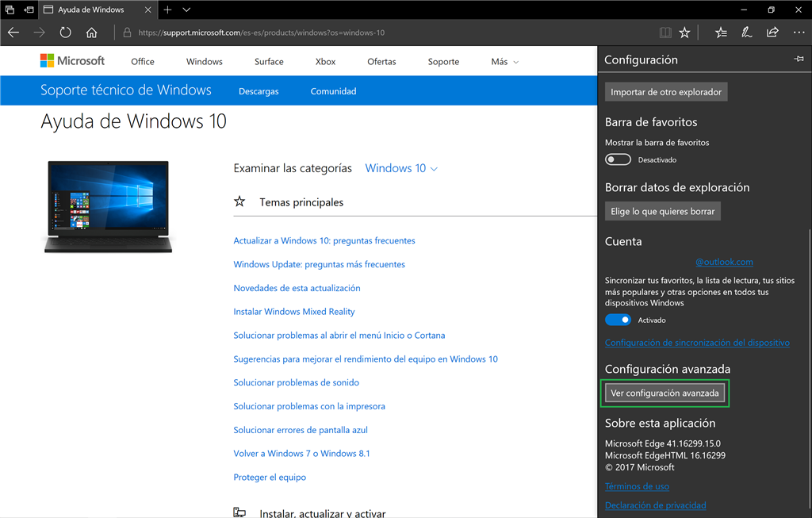Screen dimensions: 812x518
Task: Open the Surface menu item
Action: pyautogui.click(x=269, y=62)
